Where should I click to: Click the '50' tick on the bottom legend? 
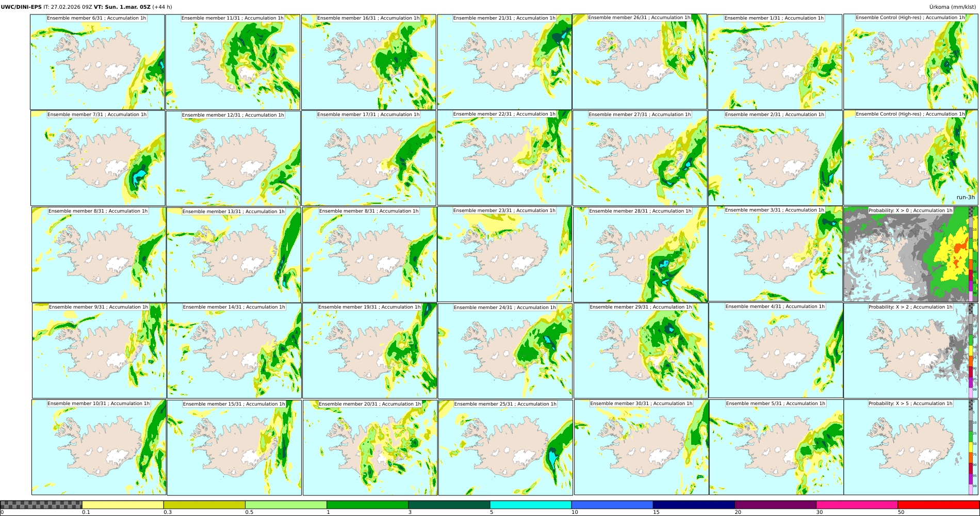point(901,512)
